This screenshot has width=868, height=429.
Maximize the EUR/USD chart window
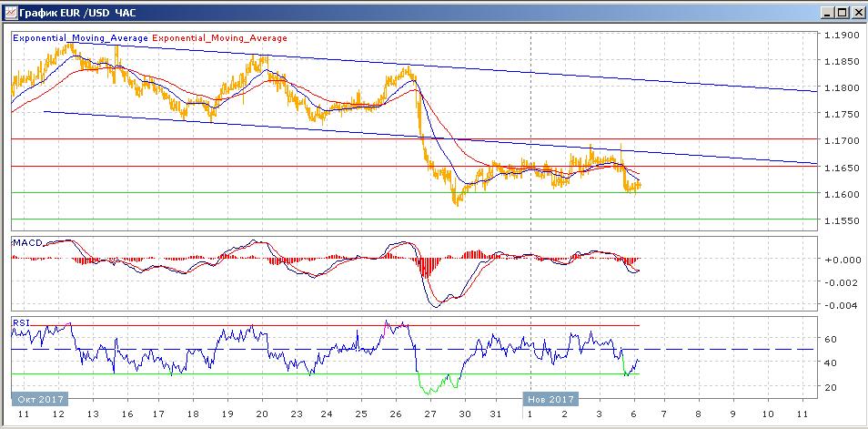pos(841,12)
